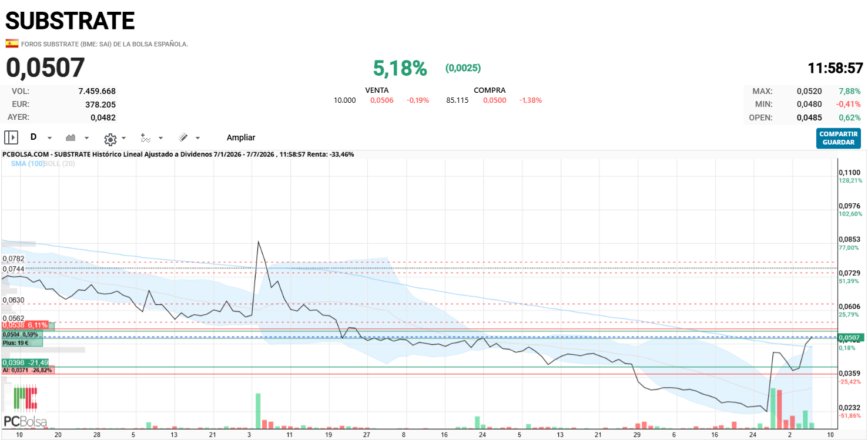Click the AYER value 0,0482
This screenshot has height=440, width=868.
pyautogui.click(x=103, y=117)
